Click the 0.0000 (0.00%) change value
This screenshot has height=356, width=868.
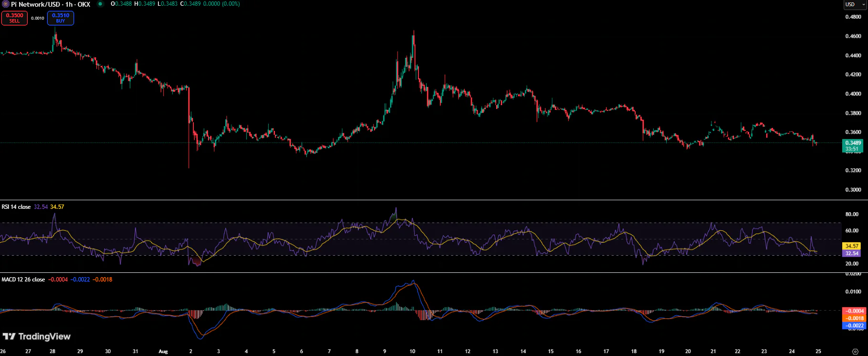pyautogui.click(x=221, y=4)
